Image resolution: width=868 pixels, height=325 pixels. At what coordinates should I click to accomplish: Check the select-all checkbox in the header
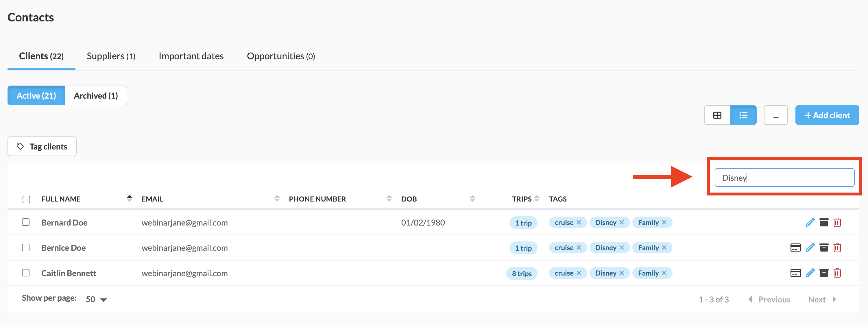point(26,199)
